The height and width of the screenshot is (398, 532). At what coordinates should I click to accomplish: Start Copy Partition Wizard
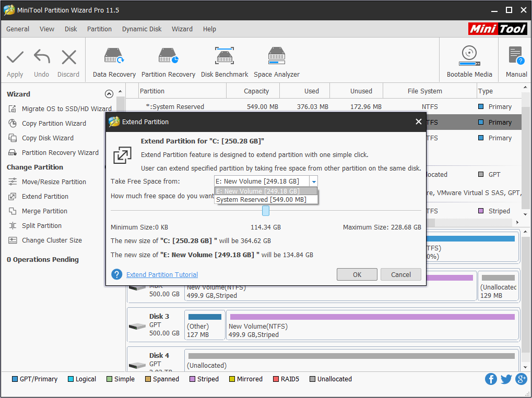coord(47,124)
